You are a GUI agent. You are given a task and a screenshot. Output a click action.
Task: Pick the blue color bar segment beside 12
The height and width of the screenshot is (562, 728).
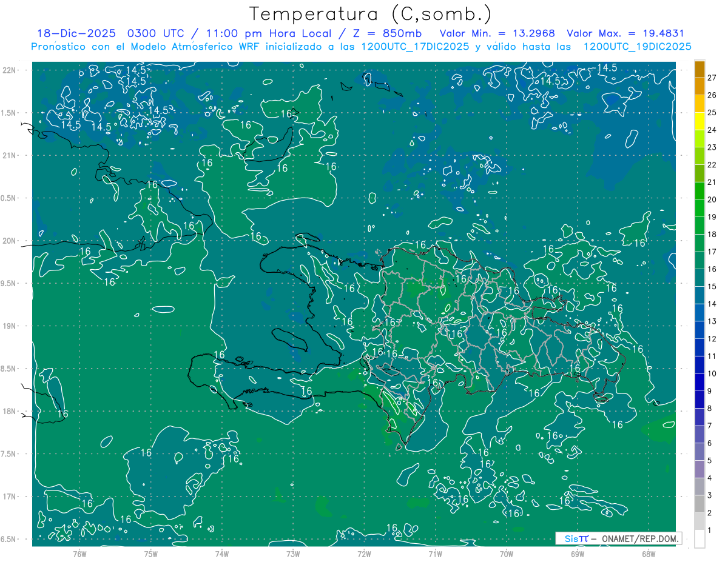pyautogui.click(x=699, y=330)
